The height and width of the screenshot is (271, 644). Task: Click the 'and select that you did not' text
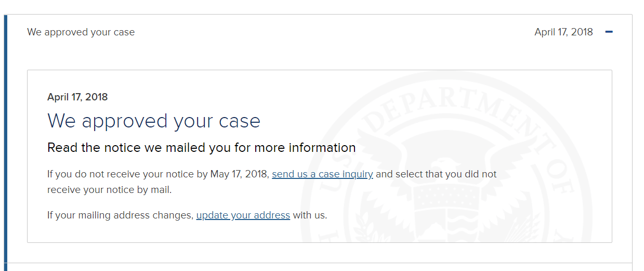pos(436,174)
